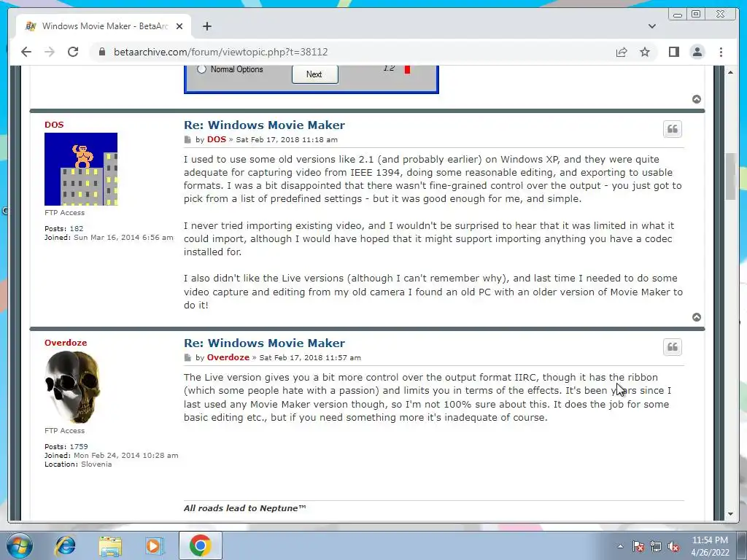Image resolution: width=747 pixels, height=560 pixels.
Task: Open Windows Explorer from taskbar
Action: point(110,545)
